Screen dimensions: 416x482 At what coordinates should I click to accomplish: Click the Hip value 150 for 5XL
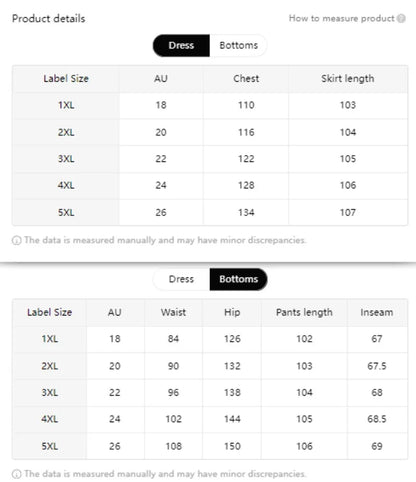pos(232,446)
